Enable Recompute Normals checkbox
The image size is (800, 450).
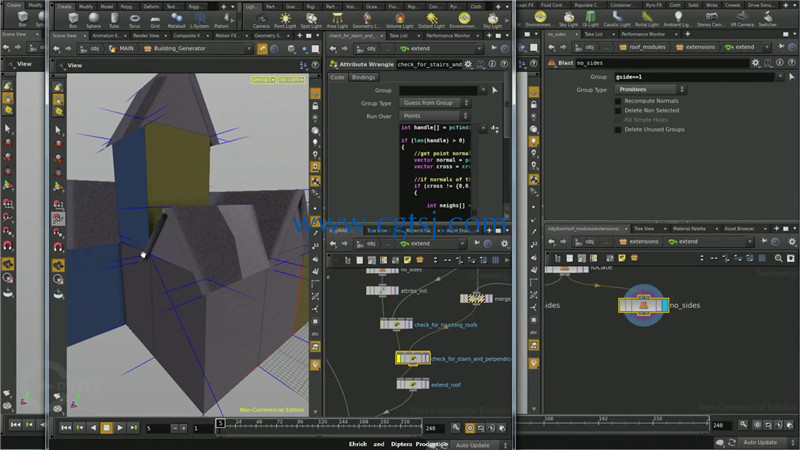(618, 101)
